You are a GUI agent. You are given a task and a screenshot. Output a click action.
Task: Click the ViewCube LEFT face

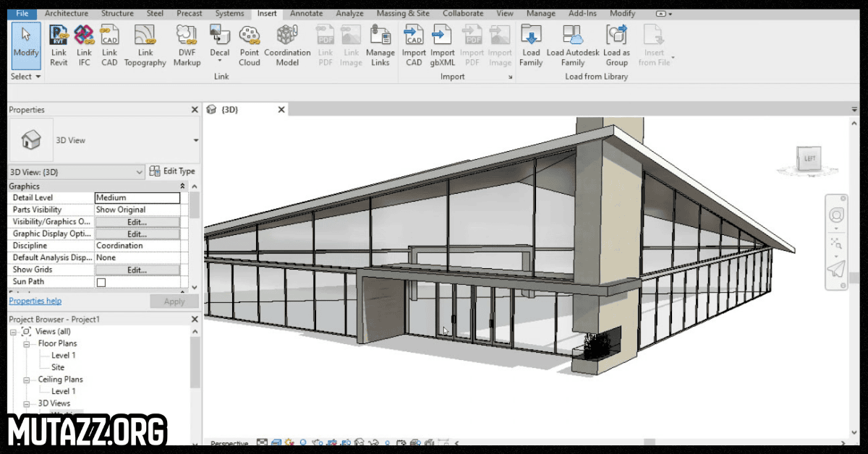pyautogui.click(x=808, y=157)
